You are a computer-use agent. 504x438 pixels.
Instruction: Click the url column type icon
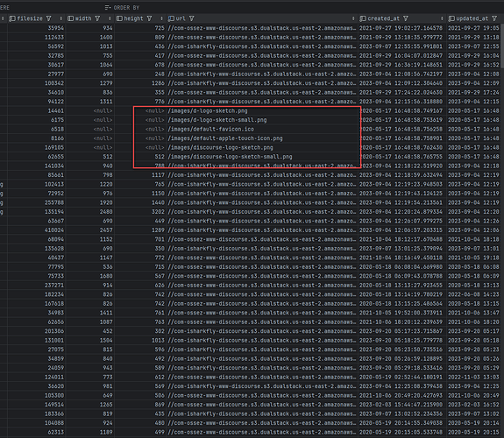pyautogui.click(x=171, y=18)
